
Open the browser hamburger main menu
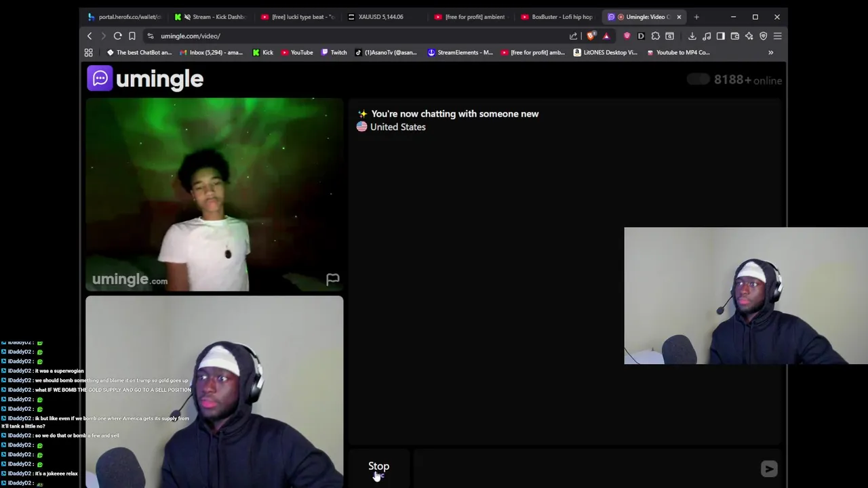coord(778,36)
